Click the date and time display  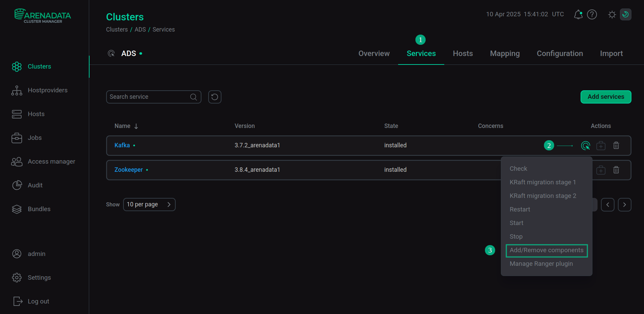tap(525, 14)
